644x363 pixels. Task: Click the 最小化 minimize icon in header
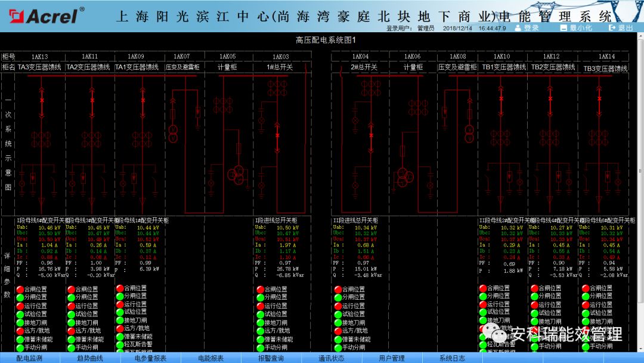[x=563, y=27]
